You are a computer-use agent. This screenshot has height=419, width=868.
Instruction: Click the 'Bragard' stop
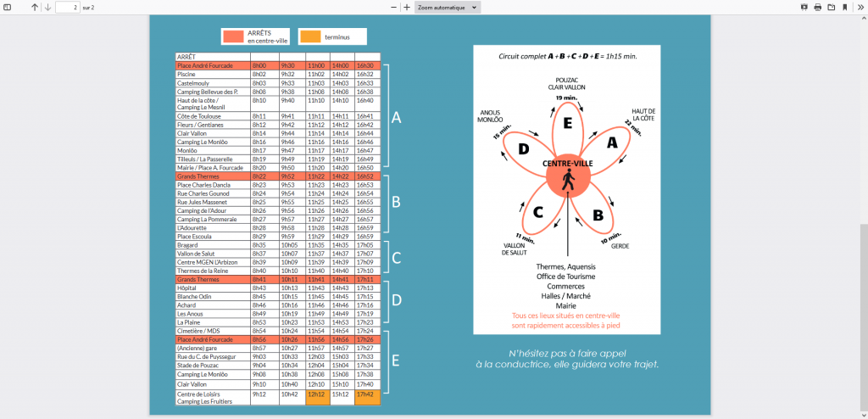186,245
